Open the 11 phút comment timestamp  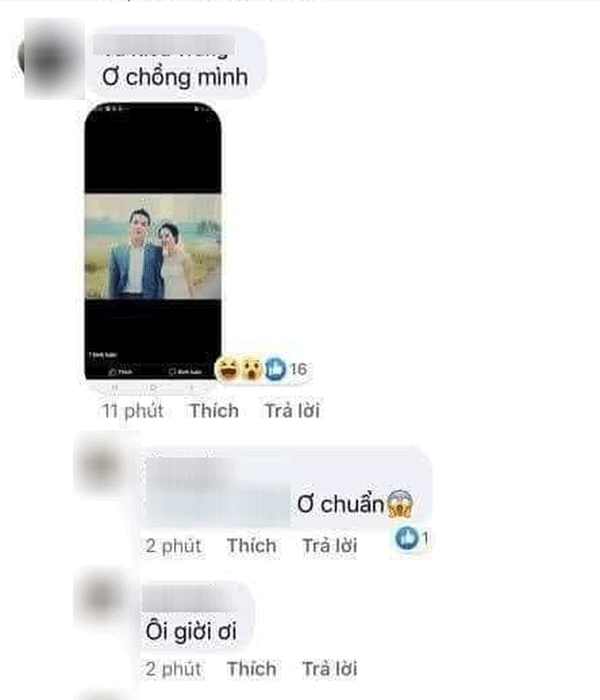pyautogui.click(x=133, y=411)
